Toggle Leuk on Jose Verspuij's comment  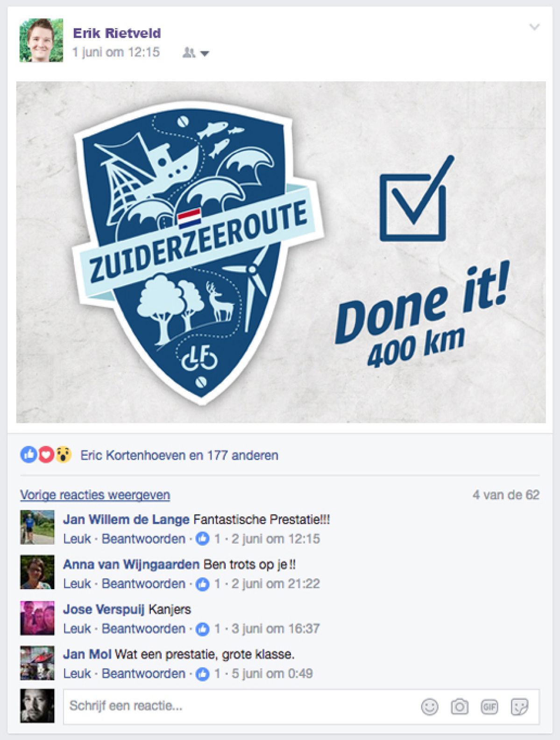(x=77, y=628)
